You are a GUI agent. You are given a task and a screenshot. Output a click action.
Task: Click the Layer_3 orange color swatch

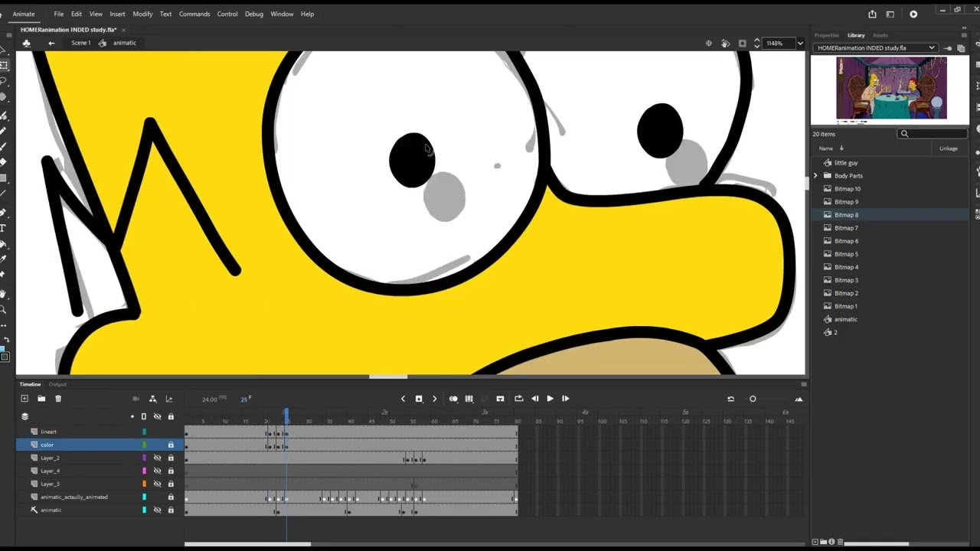pyautogui.click(x=144, y=484)
